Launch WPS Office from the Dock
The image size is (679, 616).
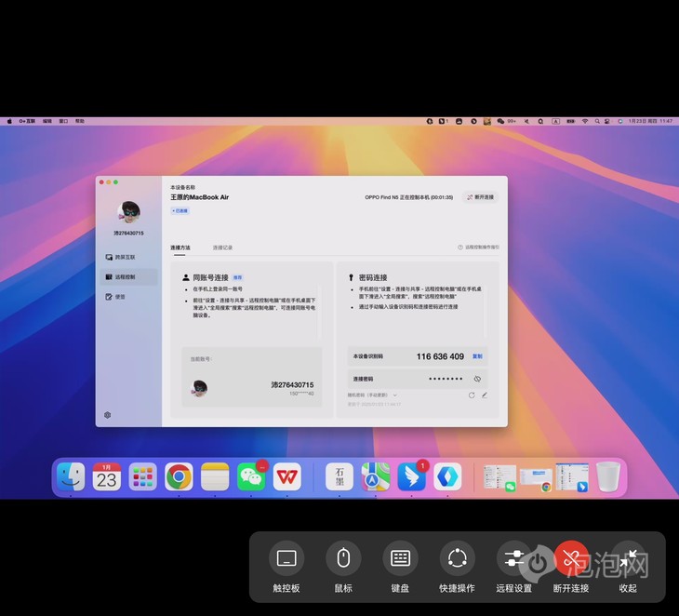click(287, 476)
